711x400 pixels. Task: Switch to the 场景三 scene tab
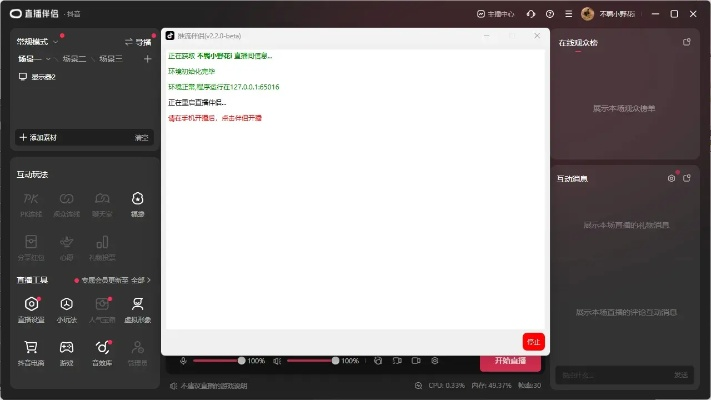point(110,59)
